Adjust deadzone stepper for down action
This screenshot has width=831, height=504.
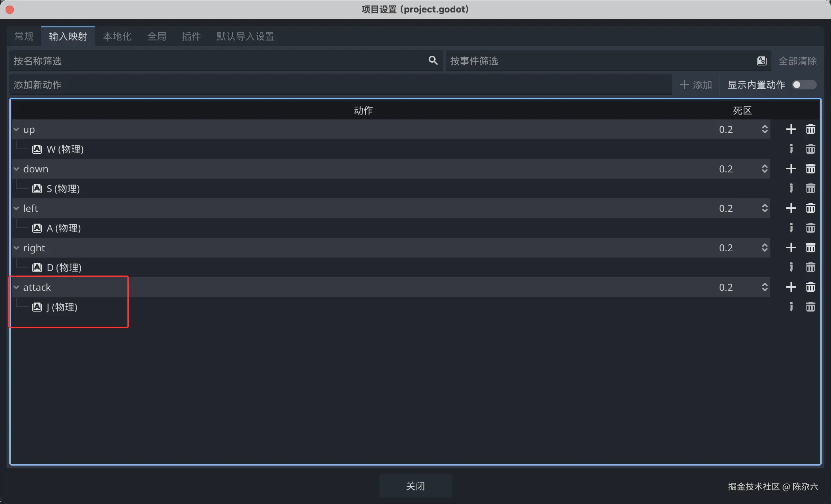pyautogui.click(x=765, y=169)
